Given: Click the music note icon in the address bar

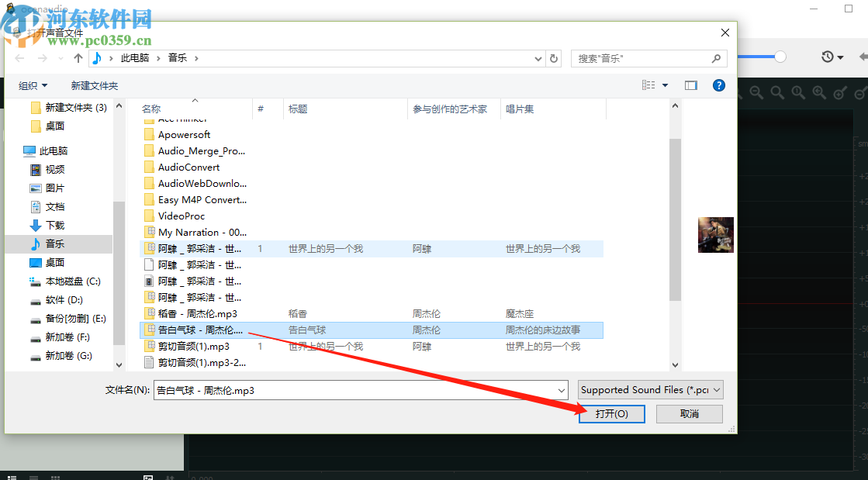Looking at the screenshot, I should [98, 57].
